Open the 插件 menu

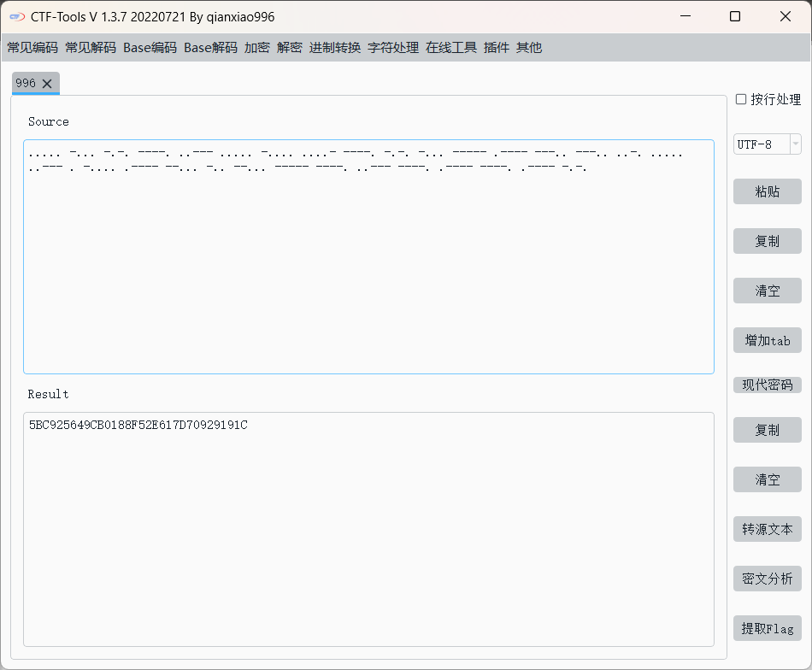click(x=497, y=48)
